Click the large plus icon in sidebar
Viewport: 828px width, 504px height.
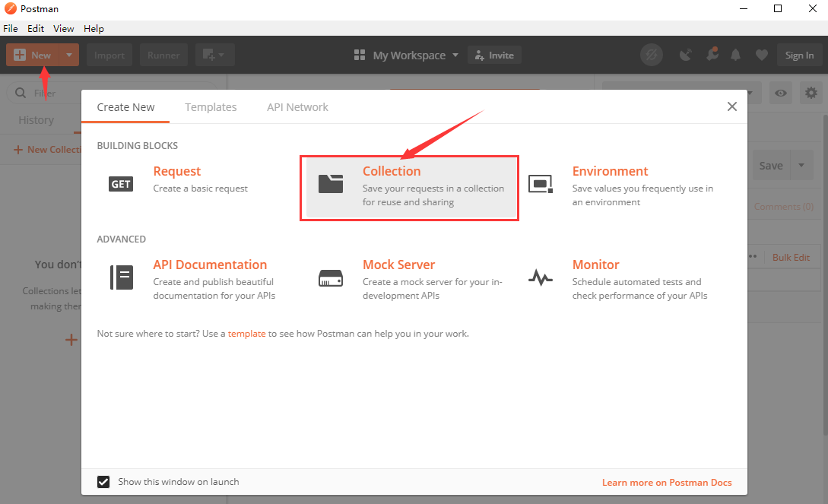[x=71, y=340]
